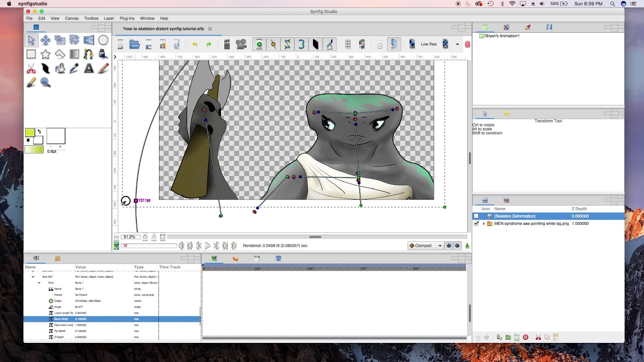This screenshot has height=362, width=644.
Task: Select the Zoom magnifier tool
Action: coord(46,83)
